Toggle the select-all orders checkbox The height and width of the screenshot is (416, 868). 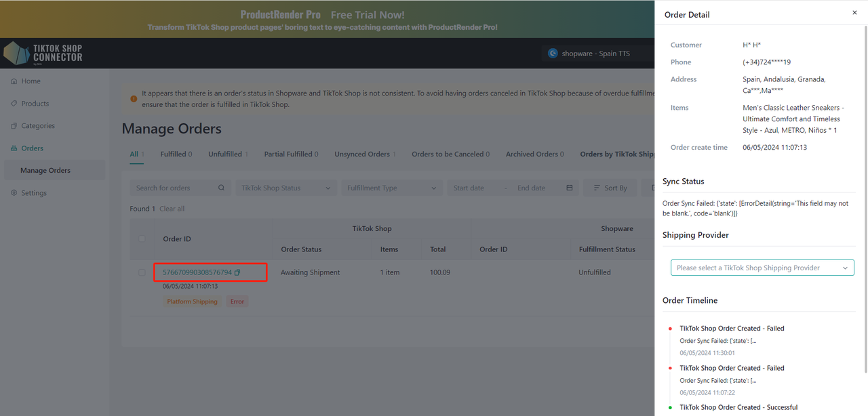point(142,238)
